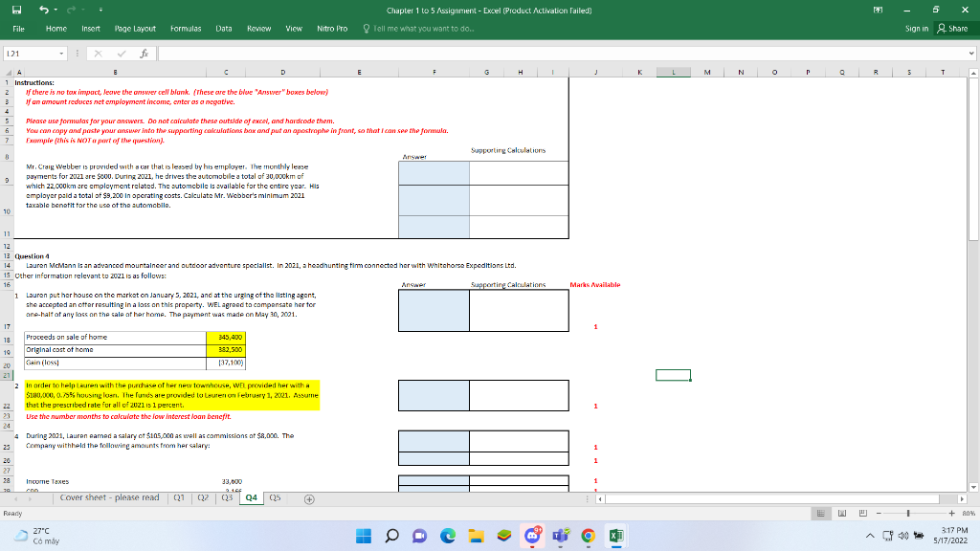Click the Sign in link
Viewport: 980px width, 551px height.
click(916, 29)
